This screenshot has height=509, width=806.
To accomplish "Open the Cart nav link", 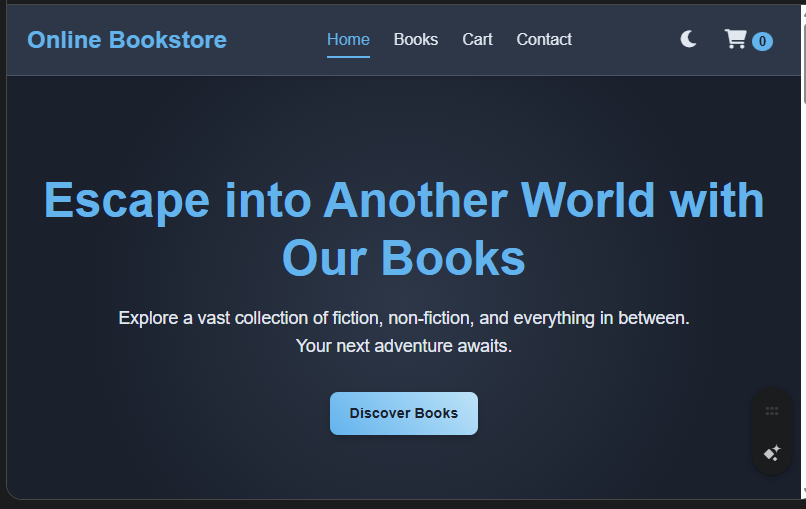I will [x=478, y=40].
